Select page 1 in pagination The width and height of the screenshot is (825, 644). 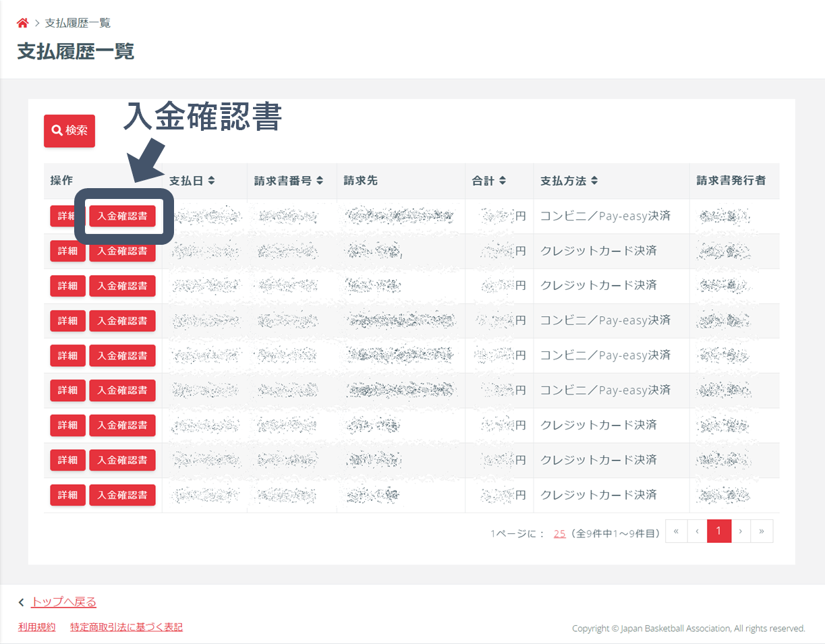coord(718,531)
